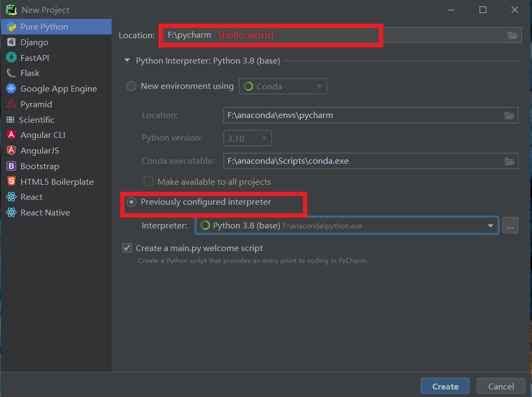Click the PyCharm logo in title bar
Viewport: 532px width, 397px height.
coord(11,10)
